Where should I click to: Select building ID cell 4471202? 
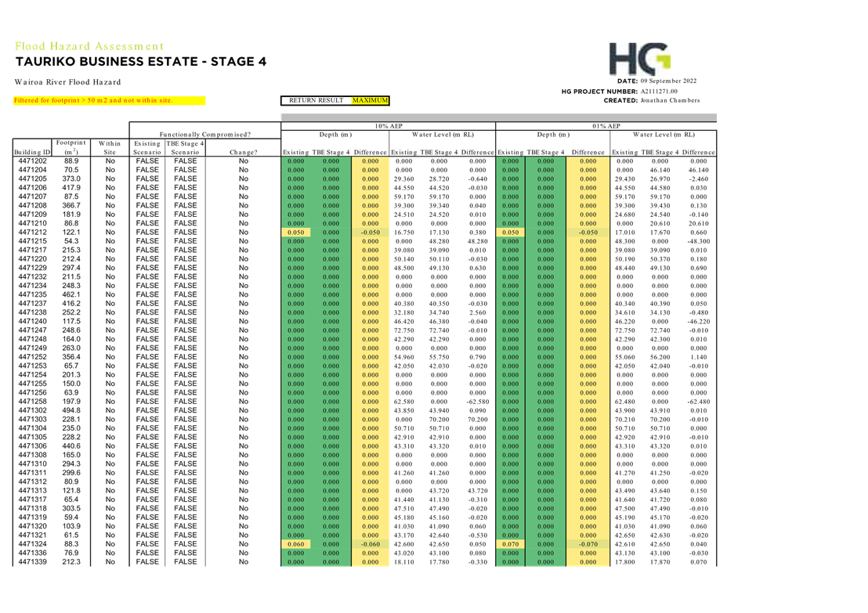[x=32, y=160]
